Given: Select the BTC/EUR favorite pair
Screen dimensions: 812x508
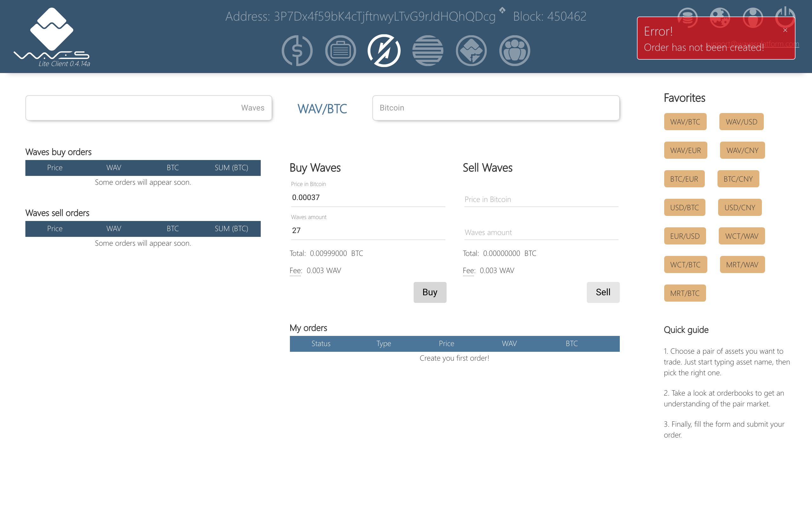Looking at the screenshot, I should click(x=684, y=179).
